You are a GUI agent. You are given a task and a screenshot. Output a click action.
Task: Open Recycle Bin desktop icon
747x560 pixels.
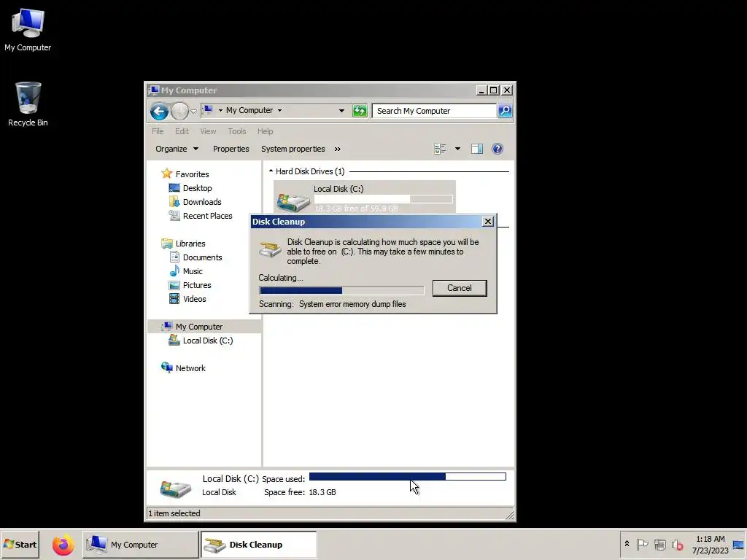click(x=28, y=104)
